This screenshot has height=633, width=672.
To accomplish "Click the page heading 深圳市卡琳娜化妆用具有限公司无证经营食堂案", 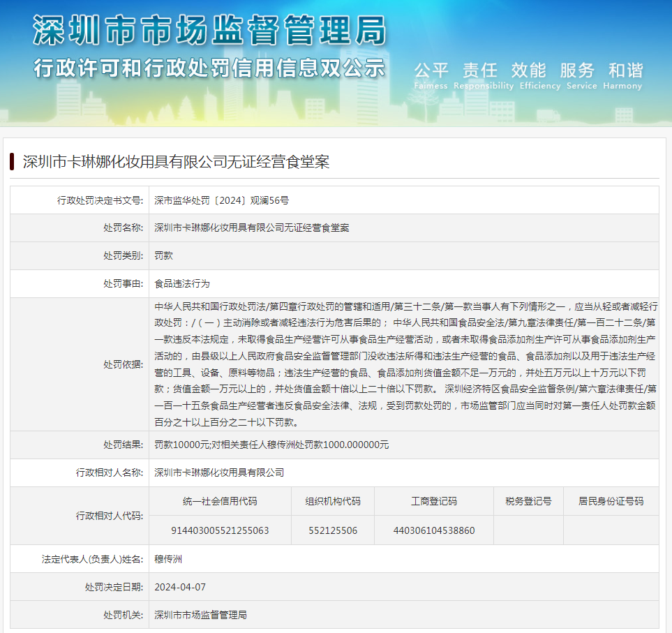I will (176, 162).
